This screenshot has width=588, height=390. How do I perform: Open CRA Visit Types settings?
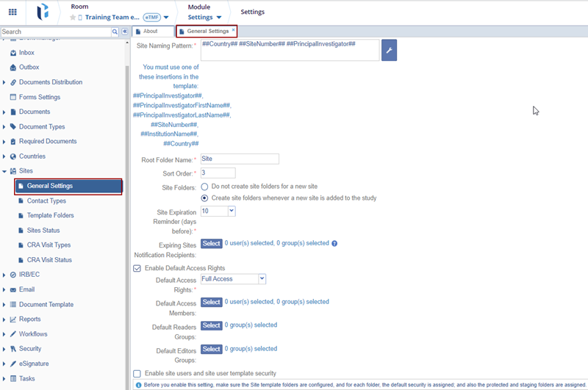(49, 245)
